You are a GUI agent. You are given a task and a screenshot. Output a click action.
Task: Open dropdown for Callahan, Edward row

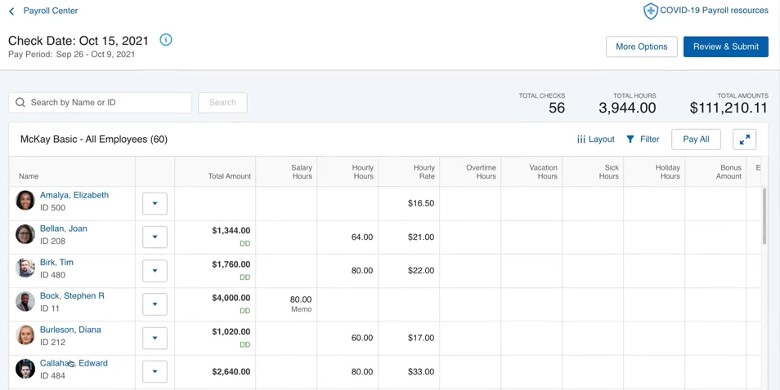click(x=155, y=372)
